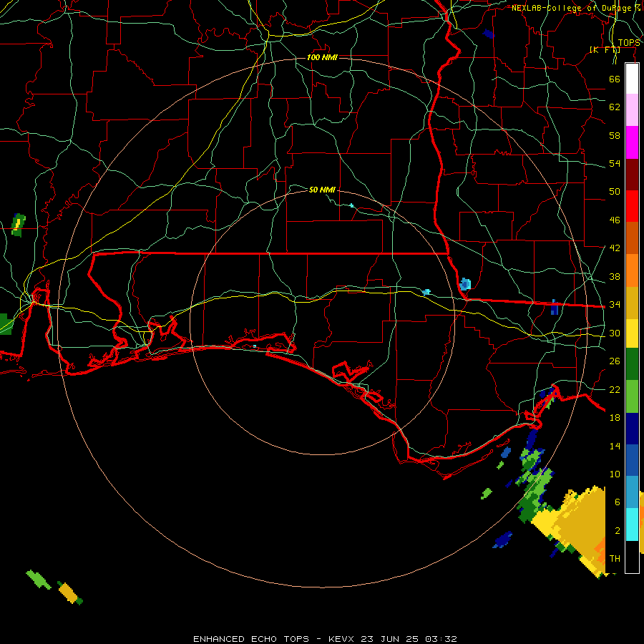Click the "26" legend value
The width and height of the screenshot is (644, 644).
coord(615,361)
